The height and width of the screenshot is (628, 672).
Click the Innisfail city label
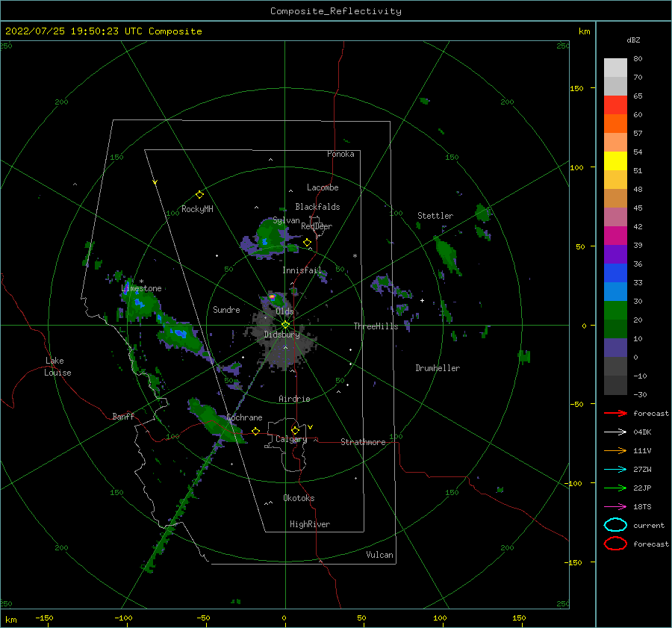[x=302, y=270]
